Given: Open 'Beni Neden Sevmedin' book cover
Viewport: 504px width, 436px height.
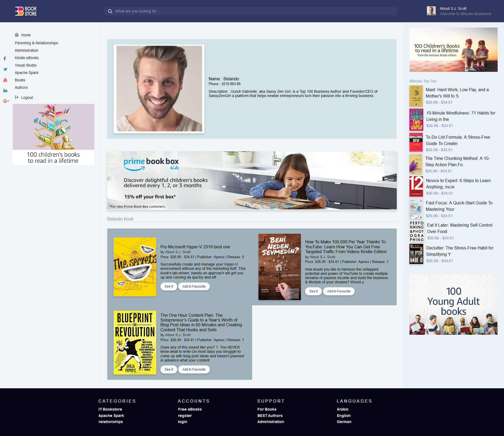Looking at the screenshot, I should click(x=280, y=267).
